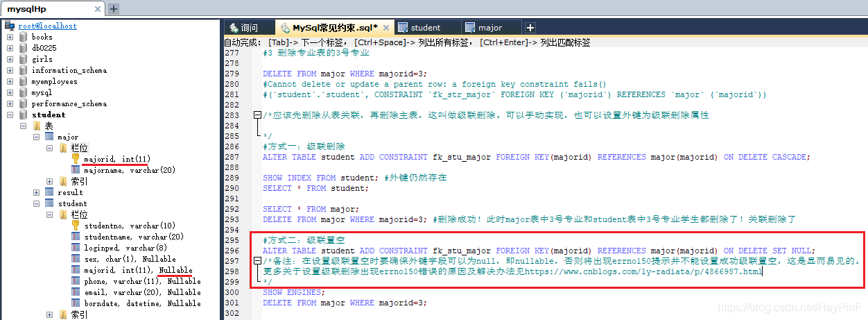Click the books database icon
868x320 pixels.
pos(24,37)
